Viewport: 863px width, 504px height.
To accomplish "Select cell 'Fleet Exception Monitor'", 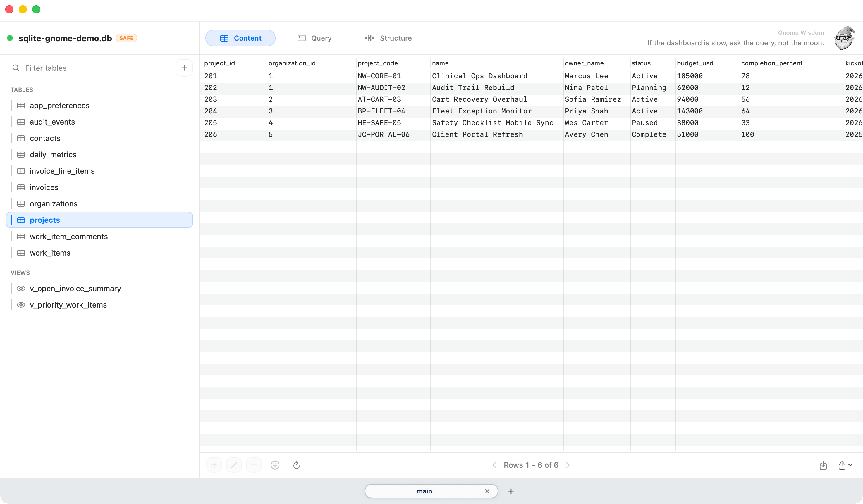I will (x=496, y=111).
